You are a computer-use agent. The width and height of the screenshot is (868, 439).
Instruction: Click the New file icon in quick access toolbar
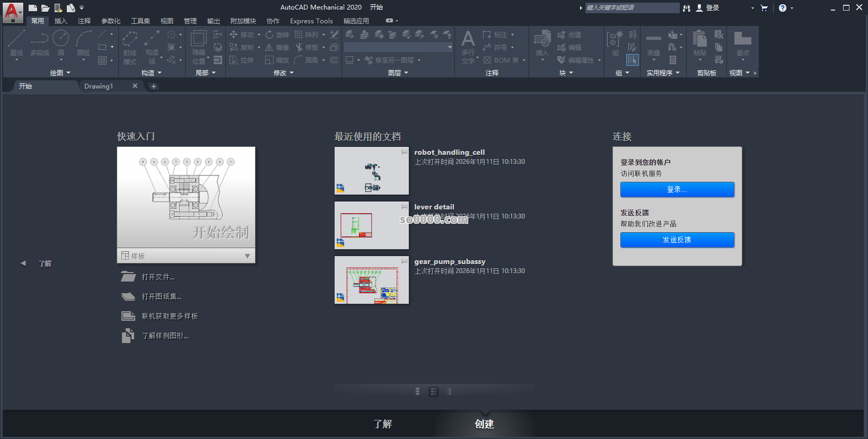[x=33, y=8]
